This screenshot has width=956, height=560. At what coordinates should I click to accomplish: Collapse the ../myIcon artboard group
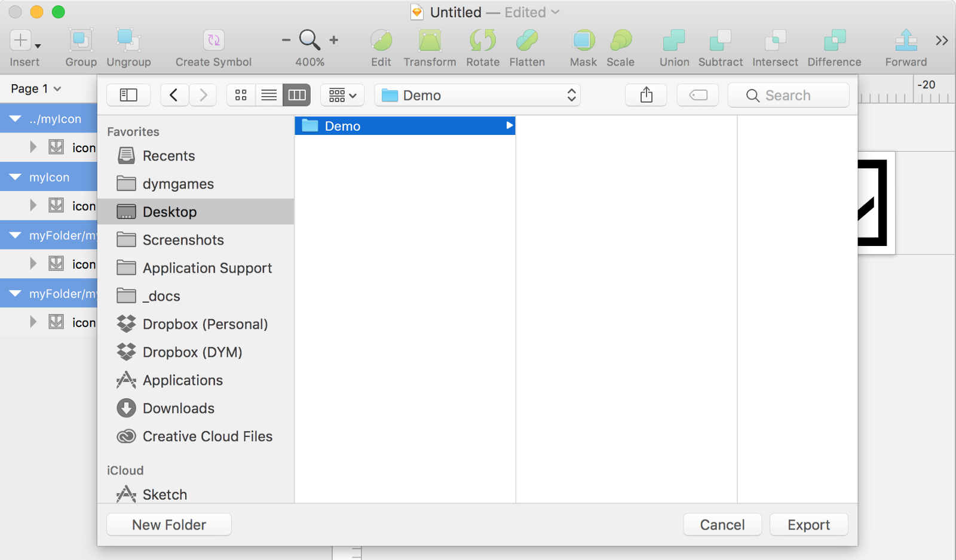16,119
